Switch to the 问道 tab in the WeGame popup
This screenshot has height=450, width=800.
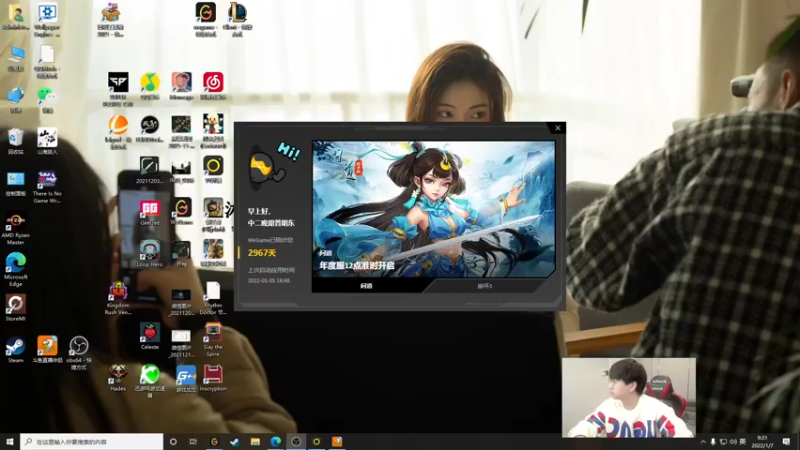366,286
